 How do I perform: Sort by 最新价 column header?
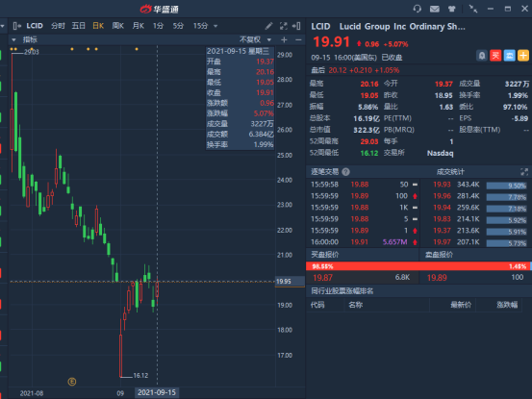click(x=461, y=305)
